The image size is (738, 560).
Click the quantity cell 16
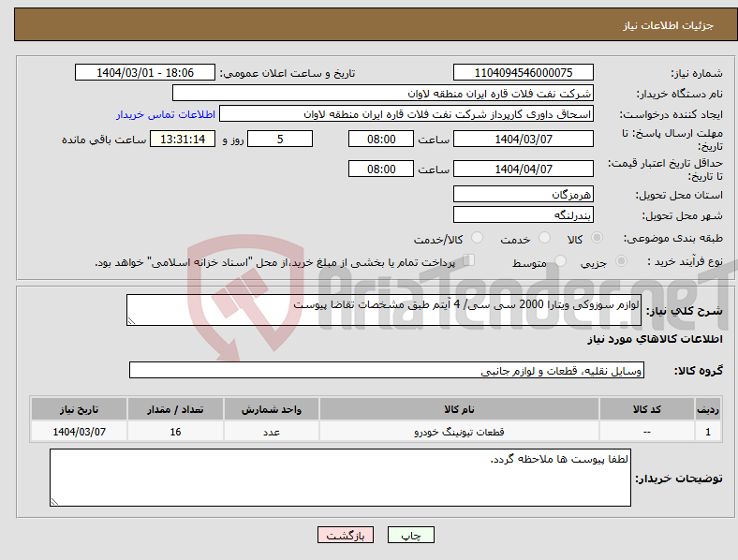pos(175,432)
